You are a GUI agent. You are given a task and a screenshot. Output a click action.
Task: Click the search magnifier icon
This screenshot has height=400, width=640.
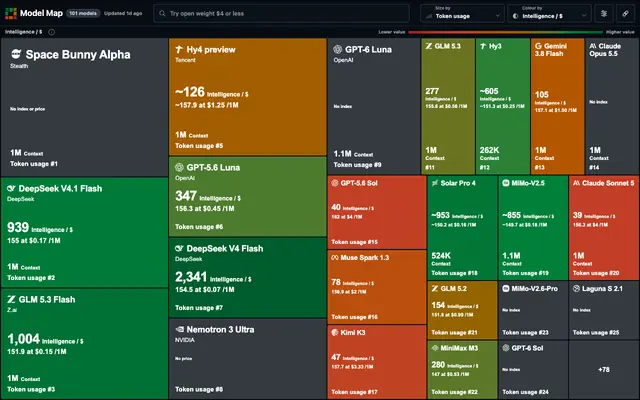[162, 13]
